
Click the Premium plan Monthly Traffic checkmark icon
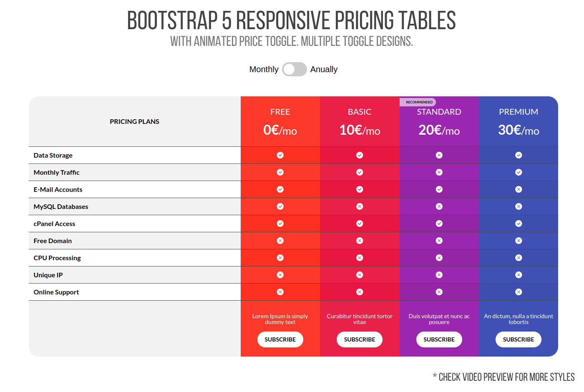coord(519,172)
